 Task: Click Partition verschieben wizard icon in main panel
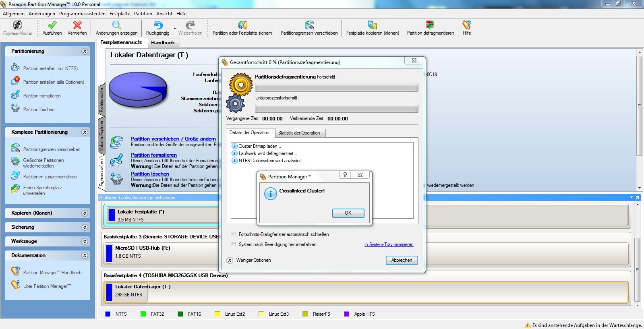tap(117, 142)
